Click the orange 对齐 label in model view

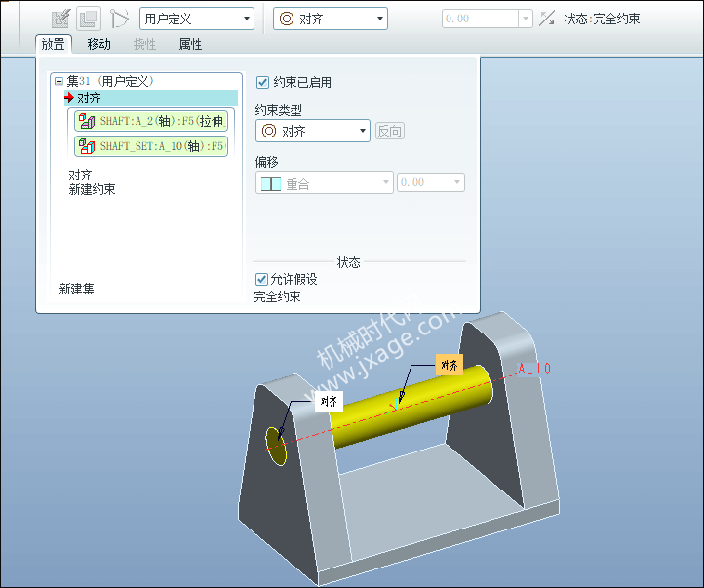(450, 365)
